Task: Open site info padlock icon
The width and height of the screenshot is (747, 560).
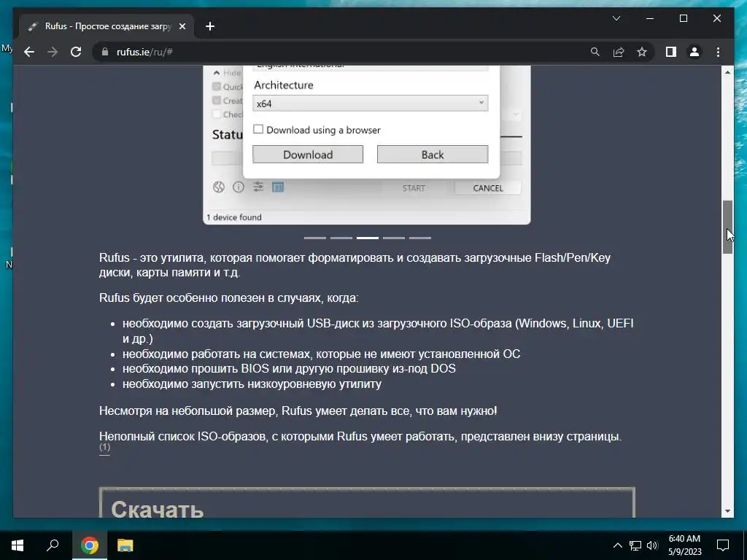Action: click(x=105, y=52)
